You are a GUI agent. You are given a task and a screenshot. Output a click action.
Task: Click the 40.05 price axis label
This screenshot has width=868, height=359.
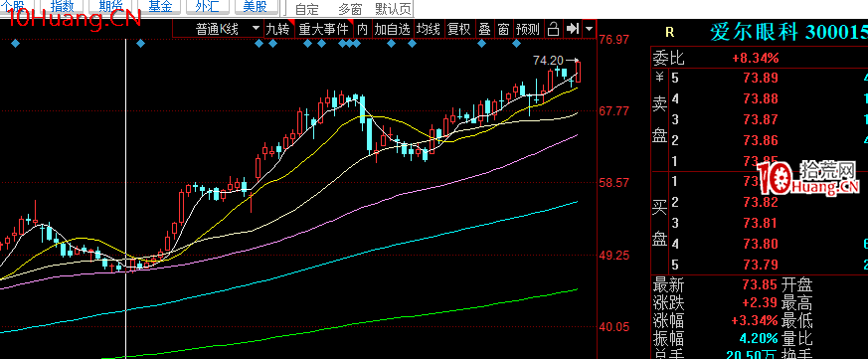[614, 327]
